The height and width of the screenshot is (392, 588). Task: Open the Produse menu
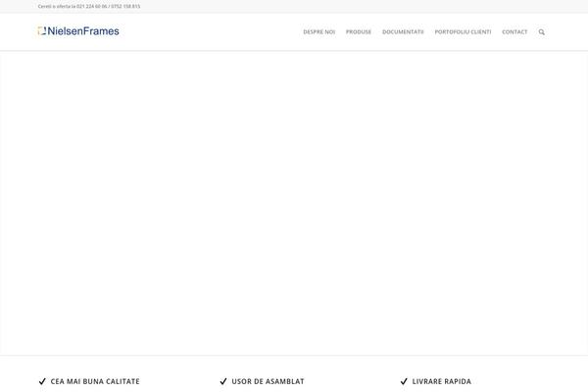[359, 32]
